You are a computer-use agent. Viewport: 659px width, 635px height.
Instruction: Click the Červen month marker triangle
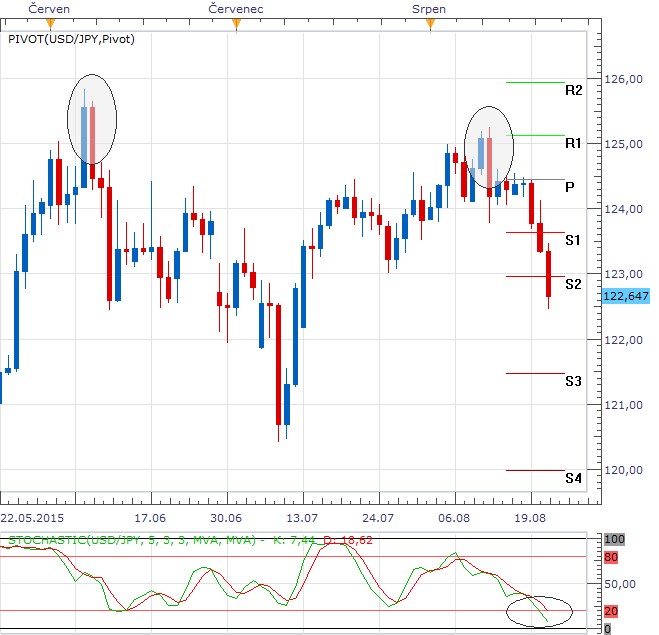[50, 24]
